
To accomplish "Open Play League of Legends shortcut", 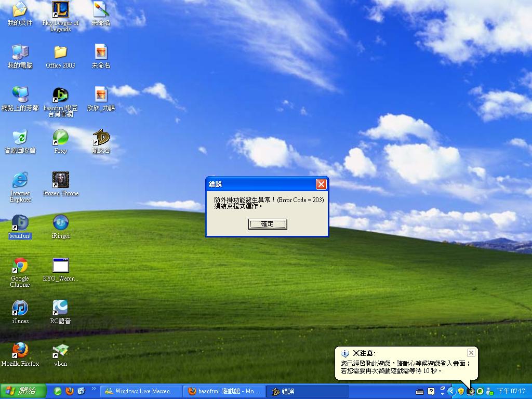I will tap(60, 16).
